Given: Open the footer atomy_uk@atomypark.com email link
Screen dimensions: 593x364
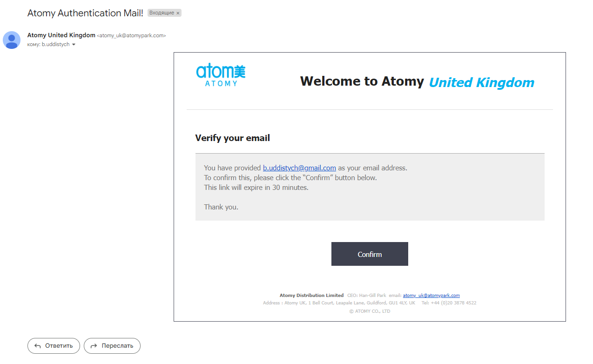Looking at the screenshot, I should pos(431,296).
